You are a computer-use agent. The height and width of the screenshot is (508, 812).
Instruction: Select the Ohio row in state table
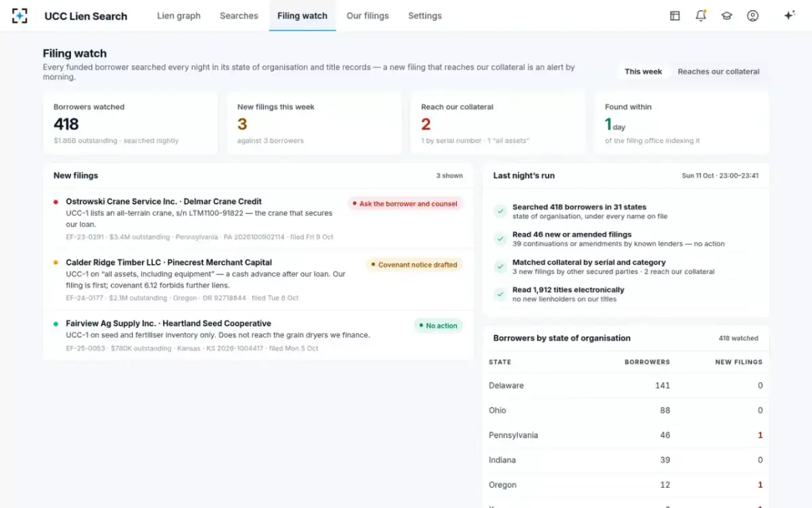pyautogui.click(x=626, y=410)
